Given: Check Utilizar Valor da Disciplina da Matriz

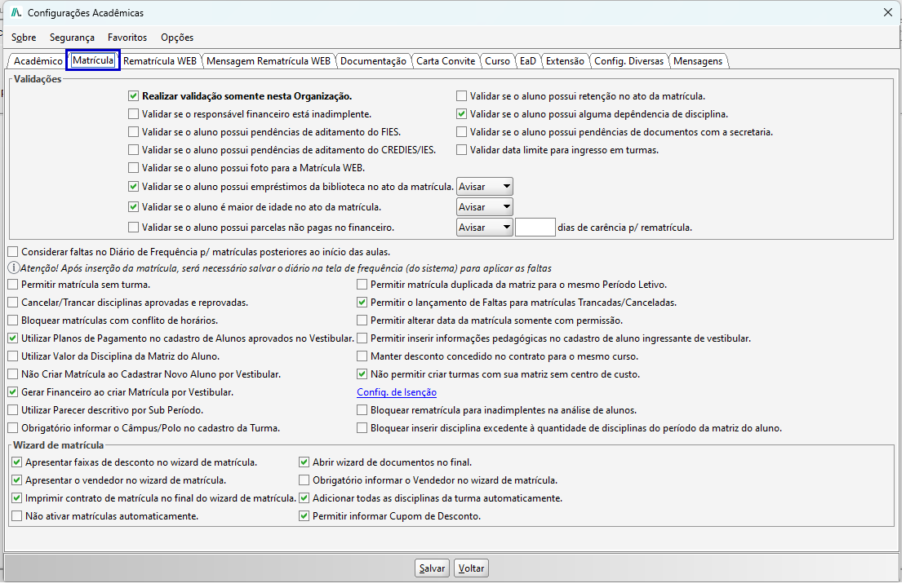Looking at the screenshot, I should 13,356.
